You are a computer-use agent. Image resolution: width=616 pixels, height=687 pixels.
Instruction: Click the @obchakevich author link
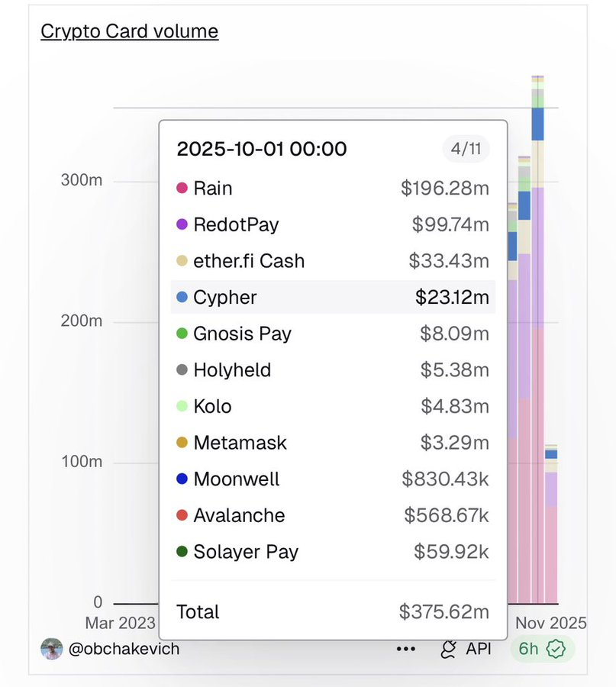pyautogui.click(x=126, y=648)
